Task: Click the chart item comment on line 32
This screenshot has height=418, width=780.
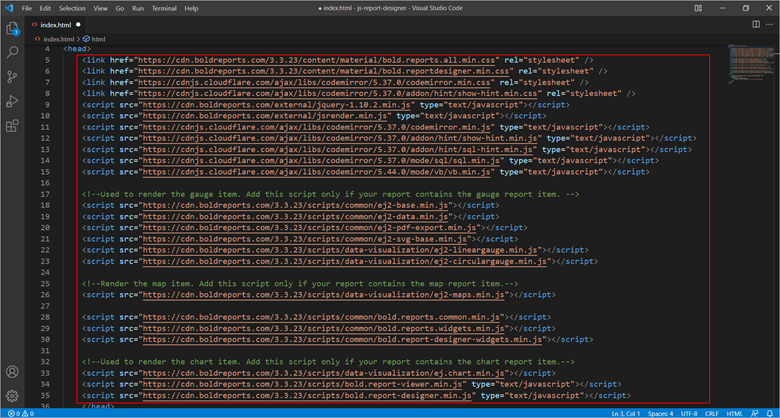Action: point(328,362)
